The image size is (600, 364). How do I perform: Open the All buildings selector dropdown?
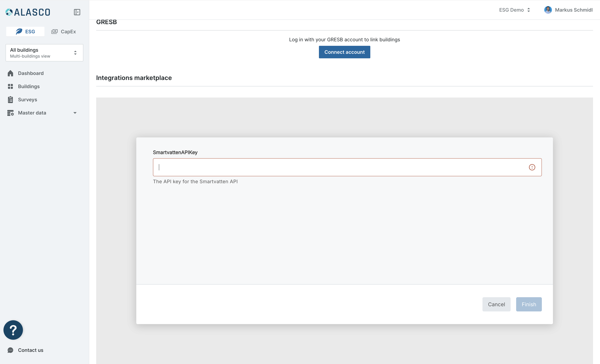[x=44, y=53]
